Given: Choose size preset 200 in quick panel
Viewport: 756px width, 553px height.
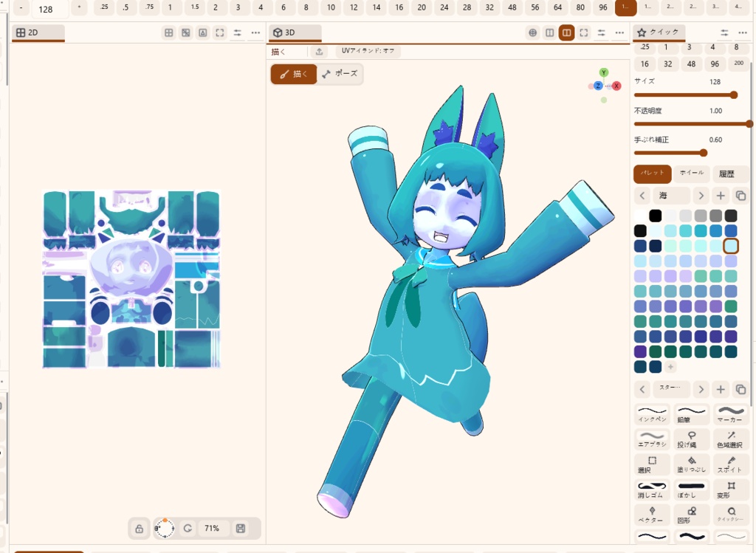Looking at the screenshot, I should 738,63.
